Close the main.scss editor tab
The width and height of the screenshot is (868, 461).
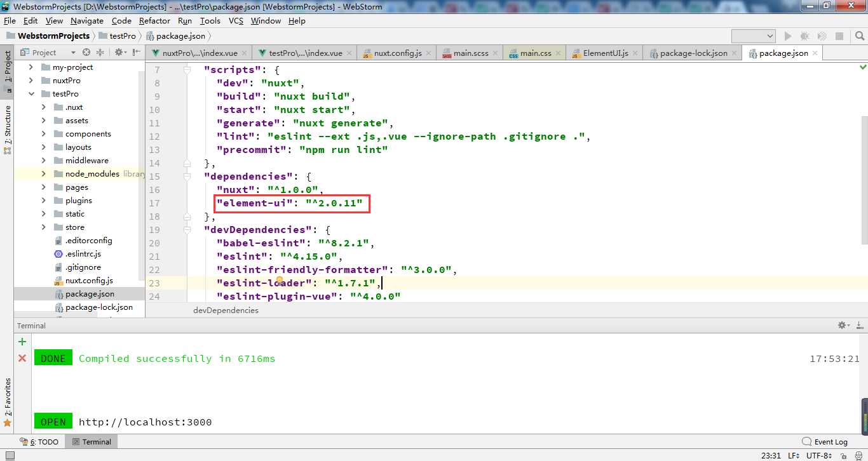pos(496,53)
